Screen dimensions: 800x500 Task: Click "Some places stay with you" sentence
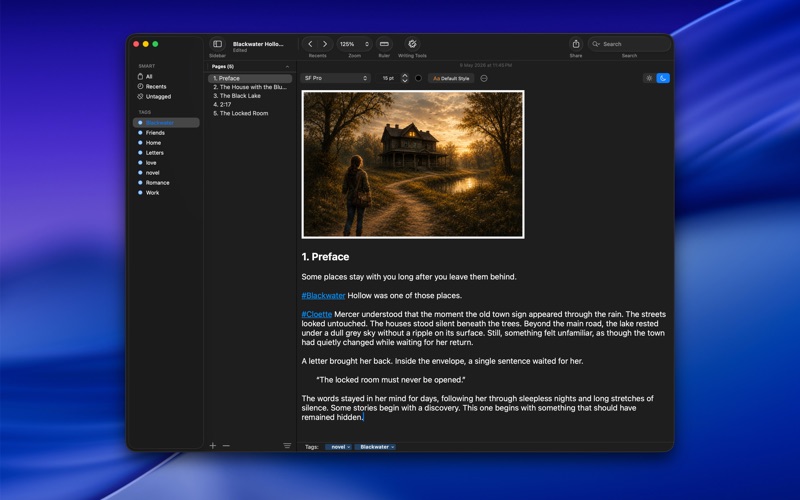coord(409,277)
